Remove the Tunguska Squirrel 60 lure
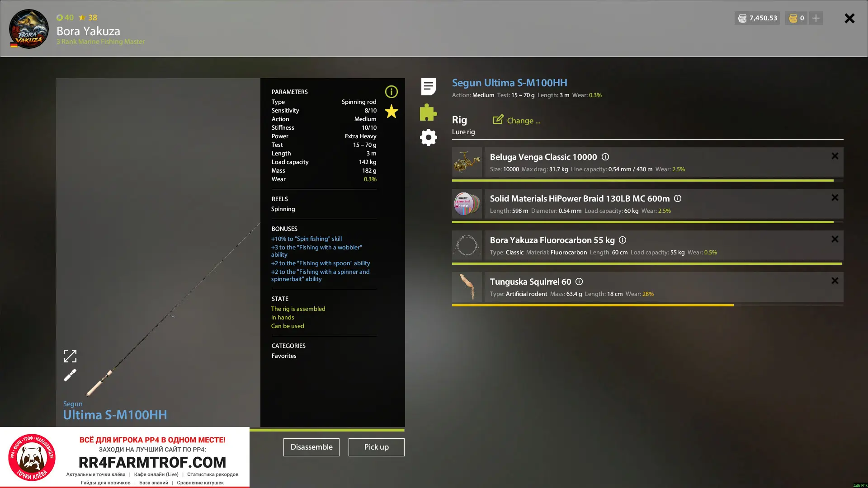The height and width of the screenshot is (488, 868). pos(835,281)
